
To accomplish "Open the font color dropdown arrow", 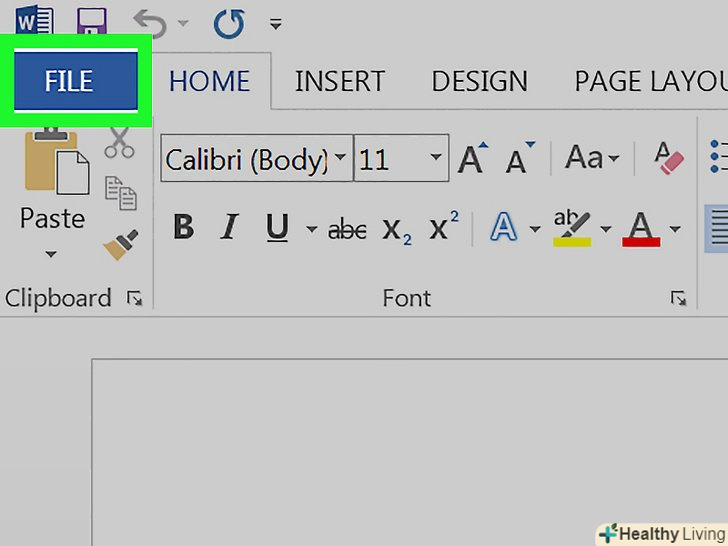I will coord(675,229).
